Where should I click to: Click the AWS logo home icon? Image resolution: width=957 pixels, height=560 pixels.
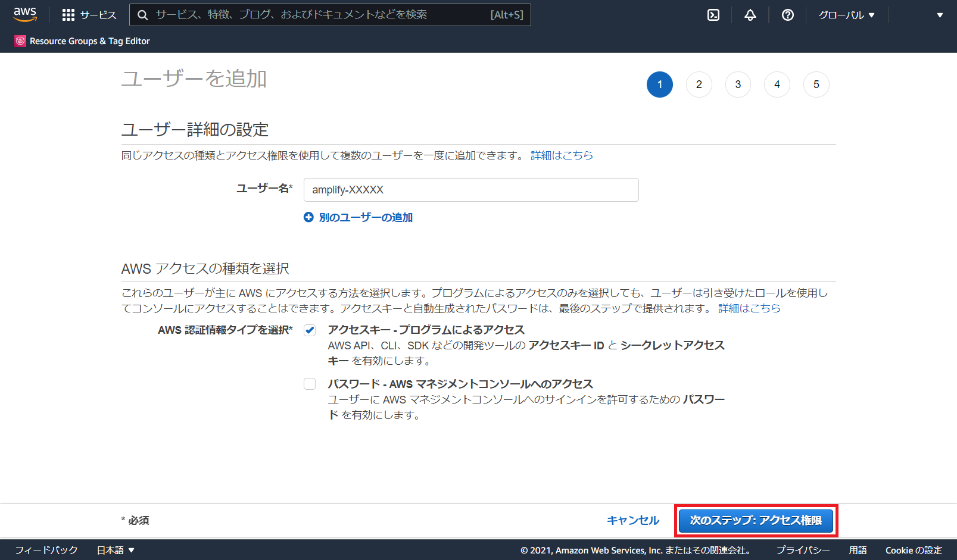pos(25,14)
